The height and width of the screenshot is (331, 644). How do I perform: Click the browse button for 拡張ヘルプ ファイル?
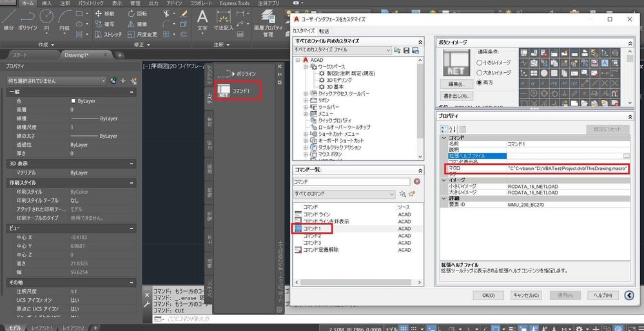coord(626,156)
